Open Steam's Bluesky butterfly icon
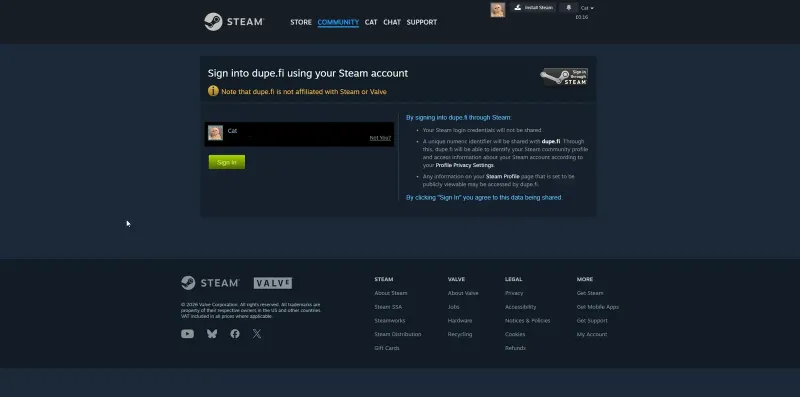Screen dimensions: 800x397 click(212, 334)
